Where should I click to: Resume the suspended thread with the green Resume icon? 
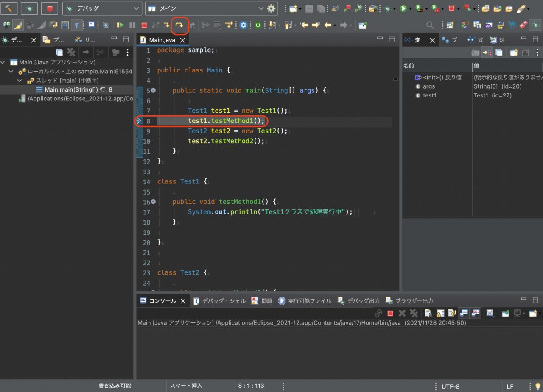point(120,25)
